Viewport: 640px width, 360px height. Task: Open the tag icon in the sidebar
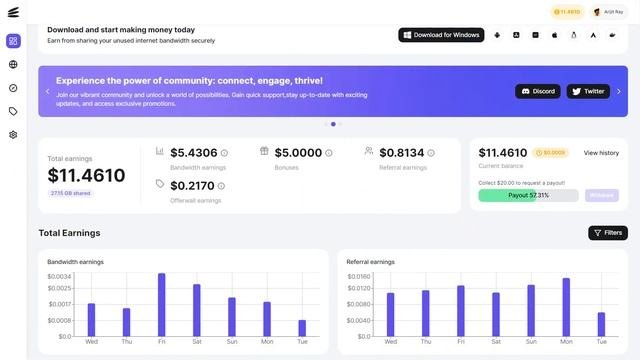pyautogui.click(x=13, y=111)
